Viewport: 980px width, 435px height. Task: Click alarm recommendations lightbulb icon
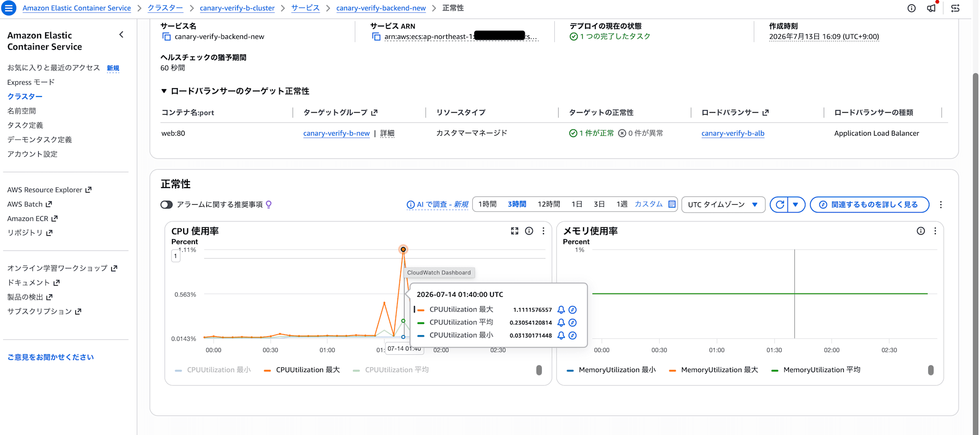click(269, 204)
